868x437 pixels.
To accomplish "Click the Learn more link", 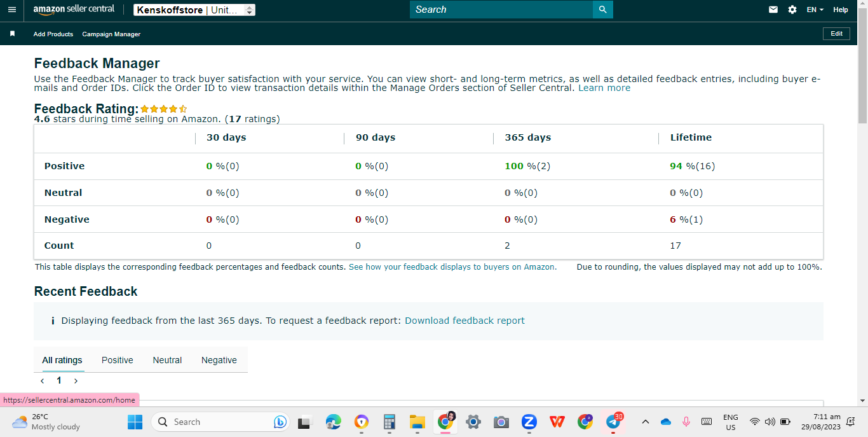I will [604, 88].
